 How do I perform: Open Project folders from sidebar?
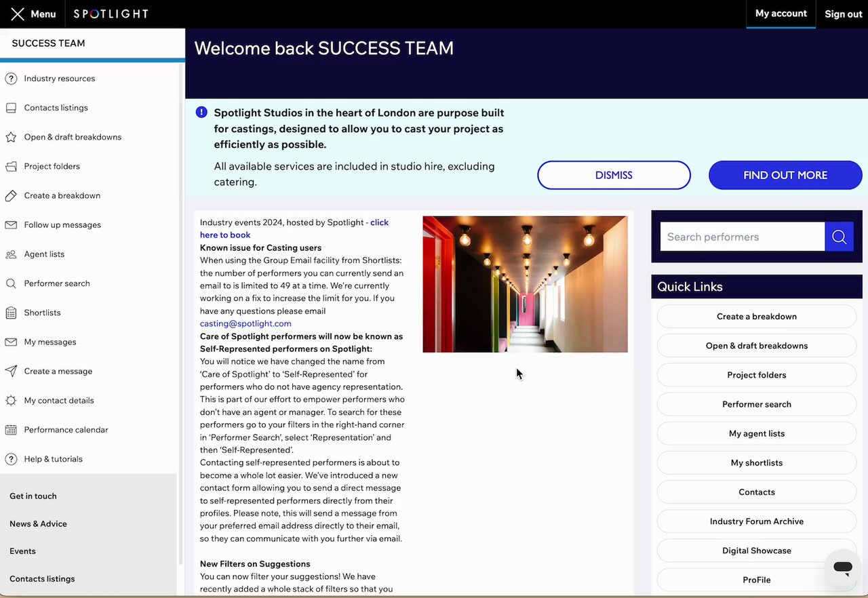(52, 166)
